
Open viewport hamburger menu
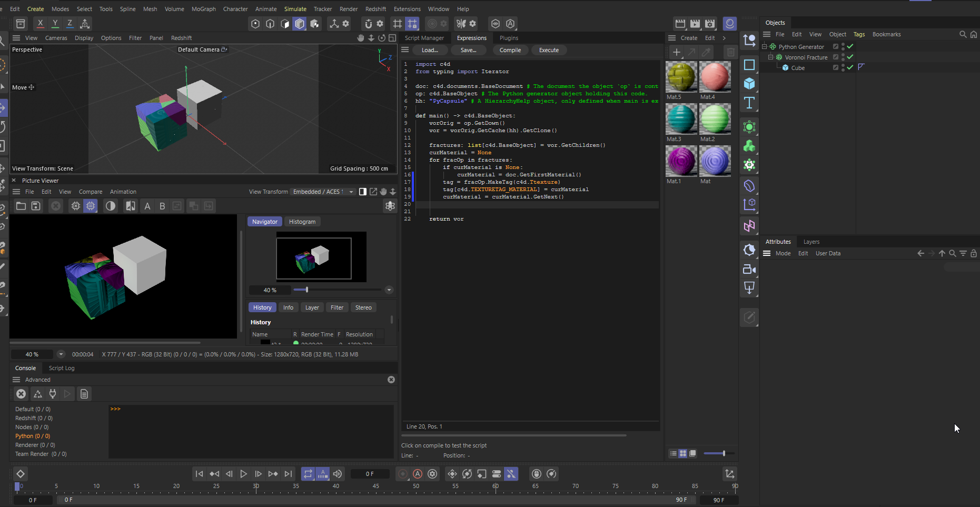tap(16, 38)
